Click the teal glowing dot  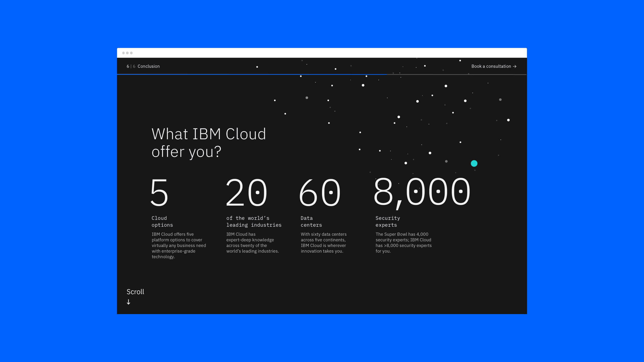coord(474,163)
